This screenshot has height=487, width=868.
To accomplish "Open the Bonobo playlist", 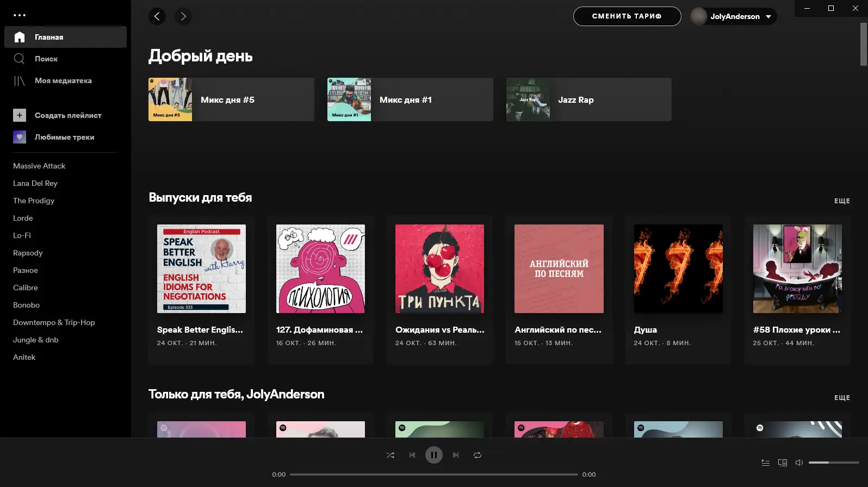I will click(27, 305).
